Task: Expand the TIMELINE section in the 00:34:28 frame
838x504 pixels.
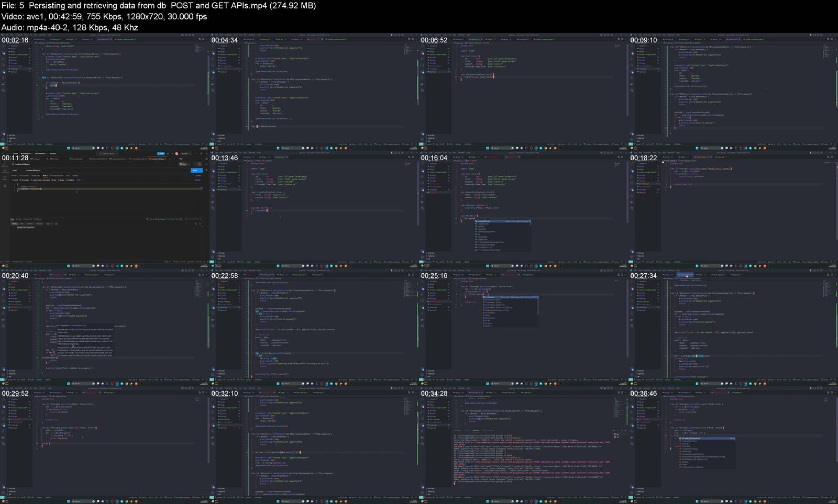Action: coord(430,491)
